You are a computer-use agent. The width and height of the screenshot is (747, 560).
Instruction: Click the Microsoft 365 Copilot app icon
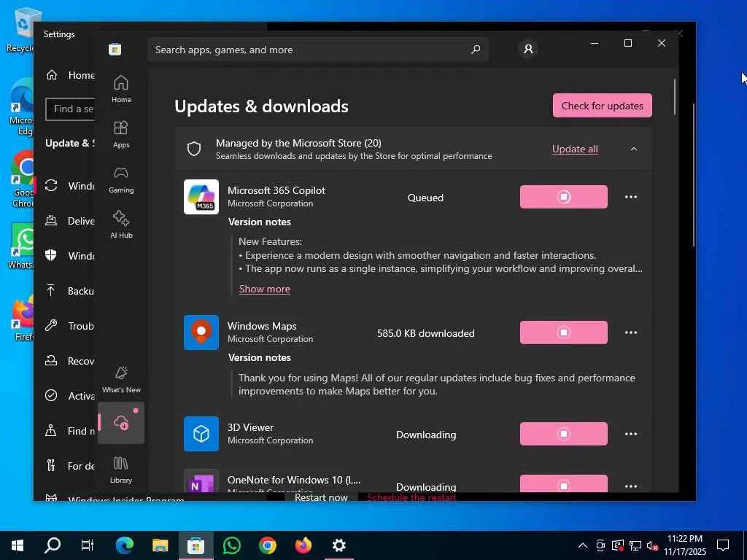201,197
